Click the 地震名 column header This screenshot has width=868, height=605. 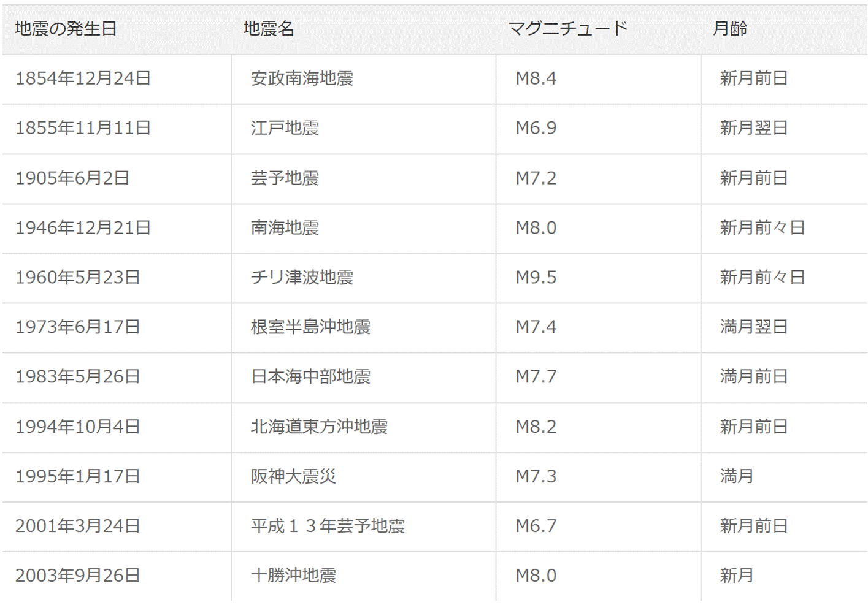269,29
